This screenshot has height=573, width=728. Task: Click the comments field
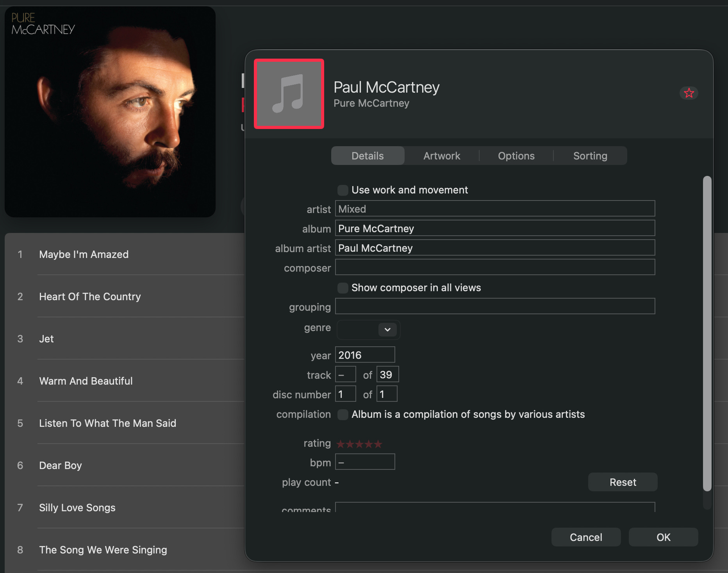495,507
